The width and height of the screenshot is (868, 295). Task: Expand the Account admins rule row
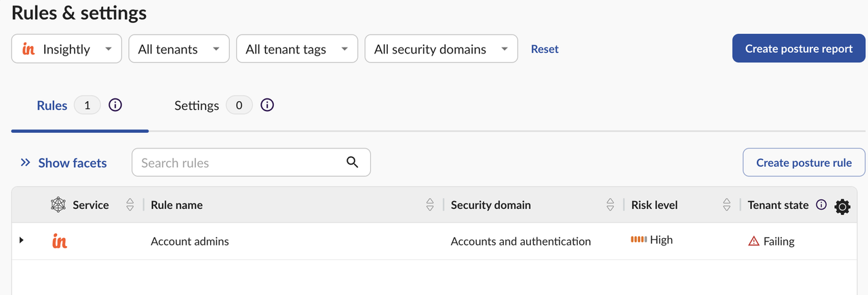21,240
